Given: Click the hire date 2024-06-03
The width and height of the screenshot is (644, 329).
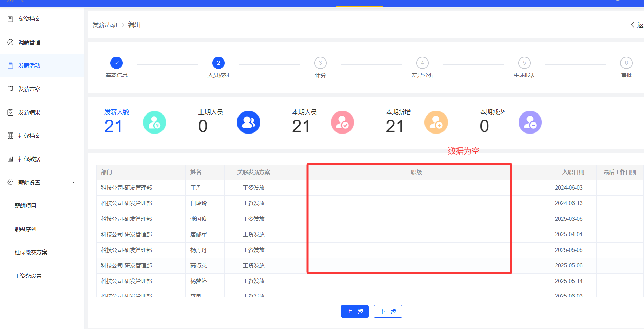Looking at the screenshot, I should point(569,188).
